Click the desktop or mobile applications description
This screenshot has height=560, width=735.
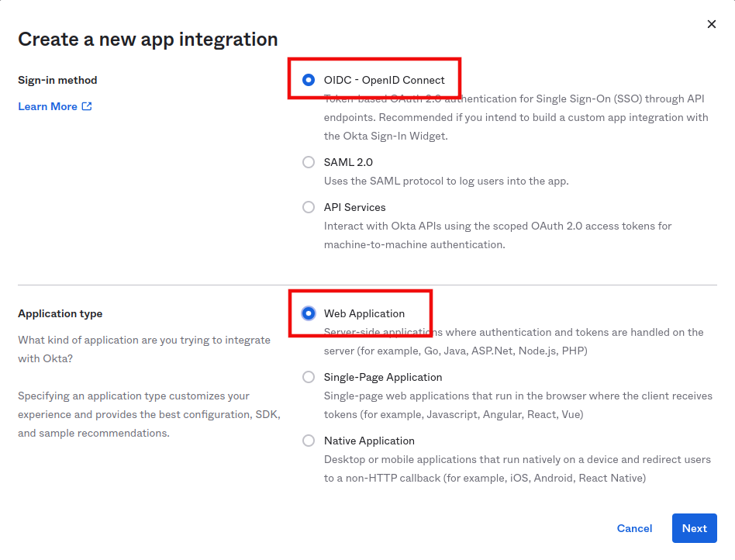point(516,468)
